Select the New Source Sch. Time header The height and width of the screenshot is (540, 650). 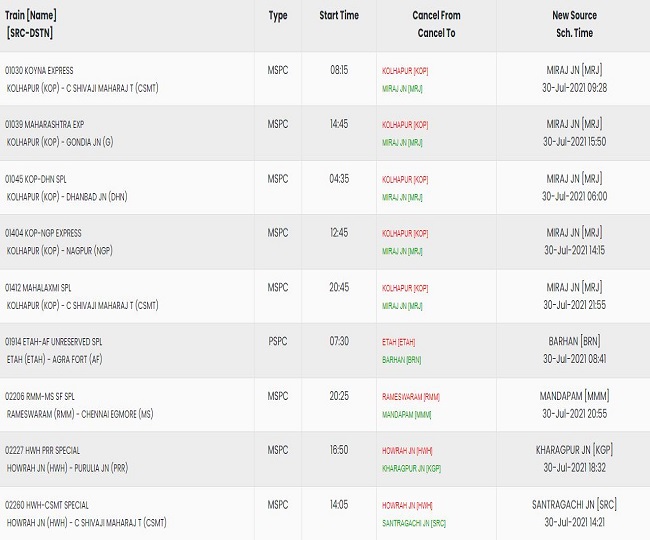tap(574, 24)
